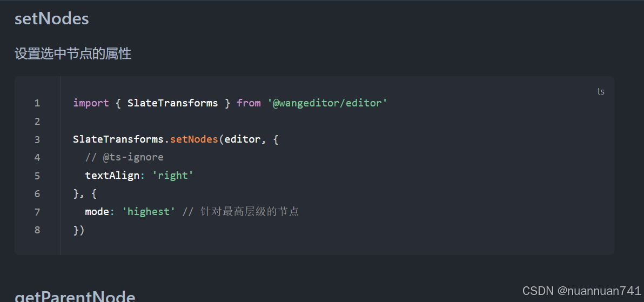Image resolution: width=644 pixels, height=302 pixels.
Task: Click line number 5 in gutter
Action: (x=37, y=176)
